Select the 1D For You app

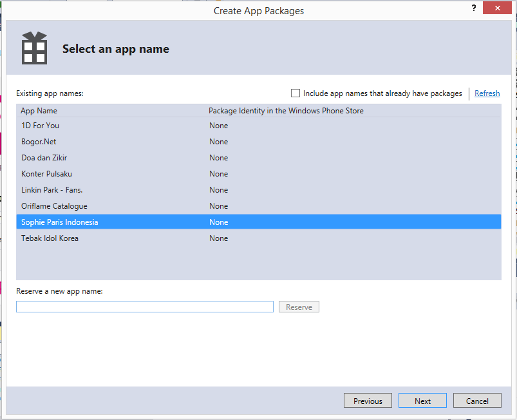[40, 126]
